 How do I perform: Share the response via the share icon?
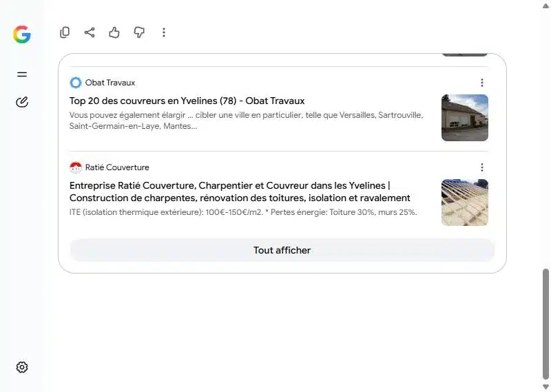point(90,32)
